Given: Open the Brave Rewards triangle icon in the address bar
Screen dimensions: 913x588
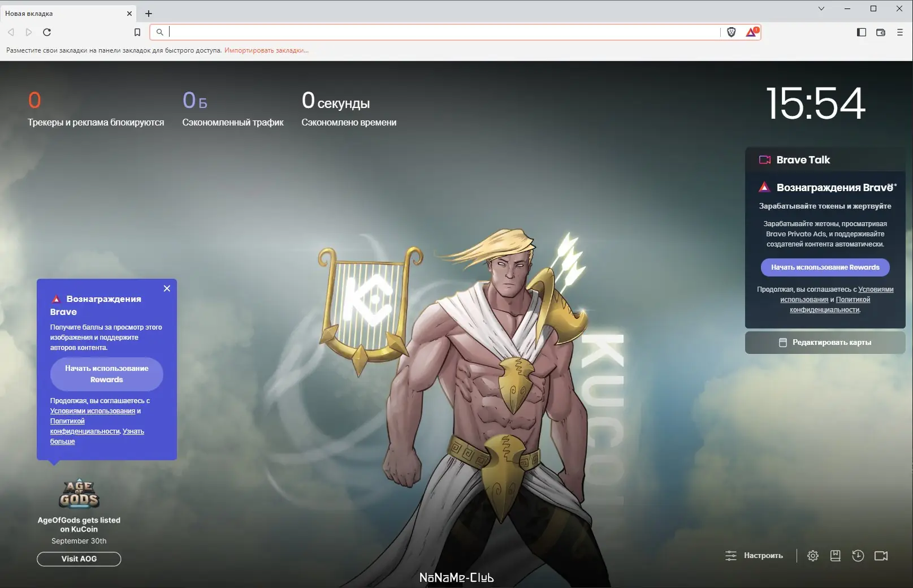Looking at the screenshot, I should 751,32.
